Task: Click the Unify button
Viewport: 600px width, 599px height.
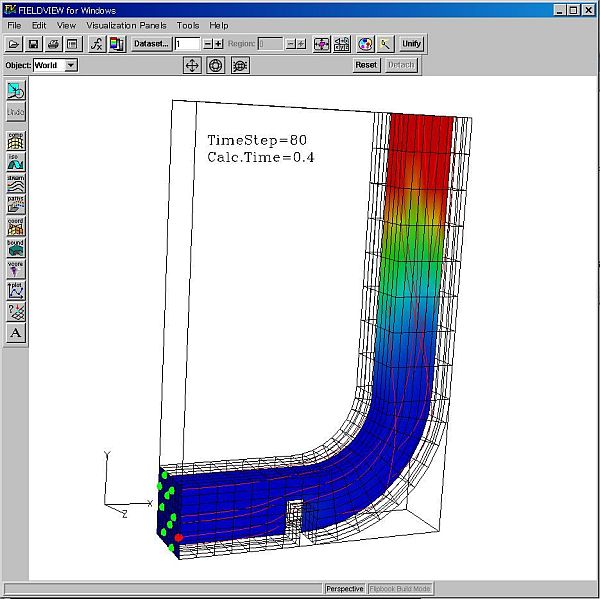Action: pyautogui.click(x=411, y=44)
